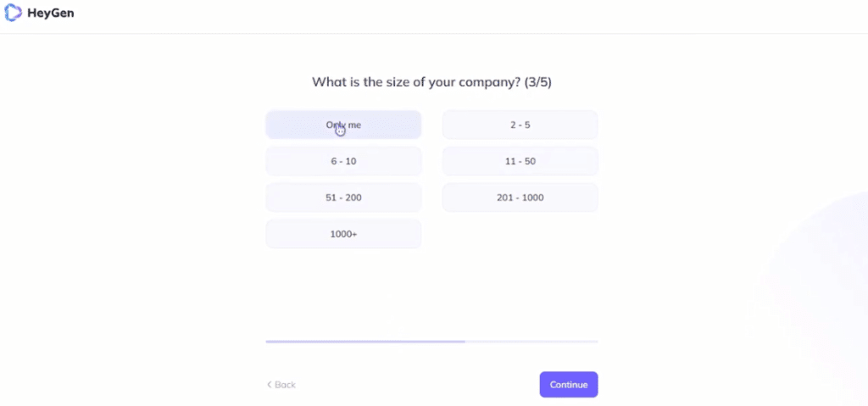Choose the largest company size option
This screenshot has height=406, width=868.
(343, 234)
